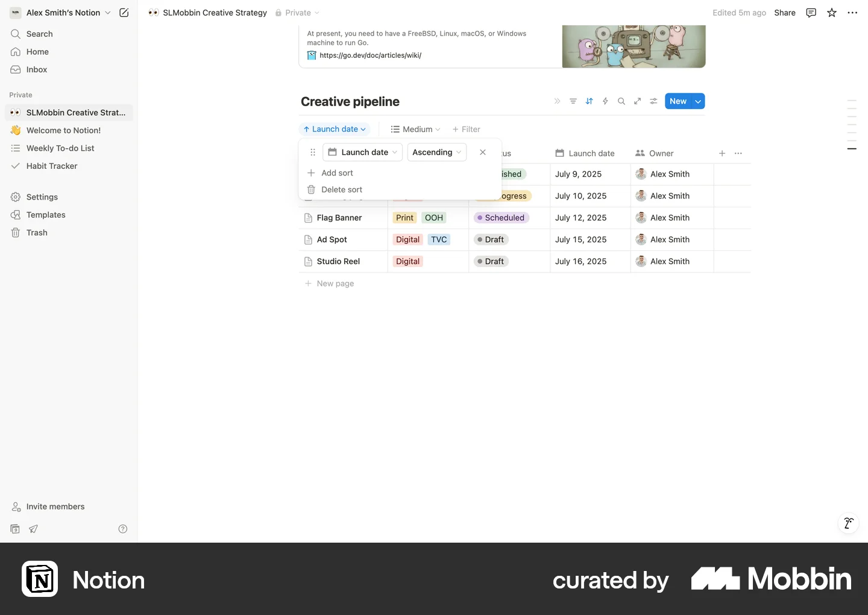
Task: Open database view settings sliders icon
Action: point(653,101)
